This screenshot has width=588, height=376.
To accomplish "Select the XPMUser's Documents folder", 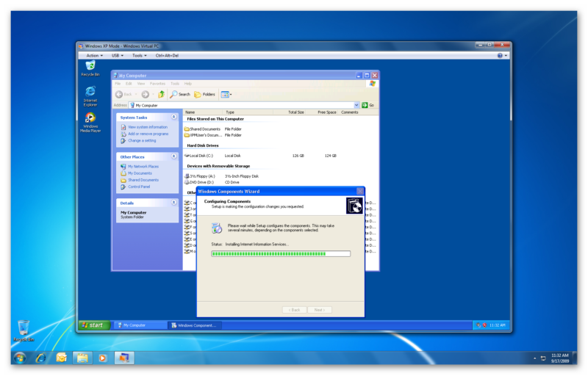I will click(204, 135).
